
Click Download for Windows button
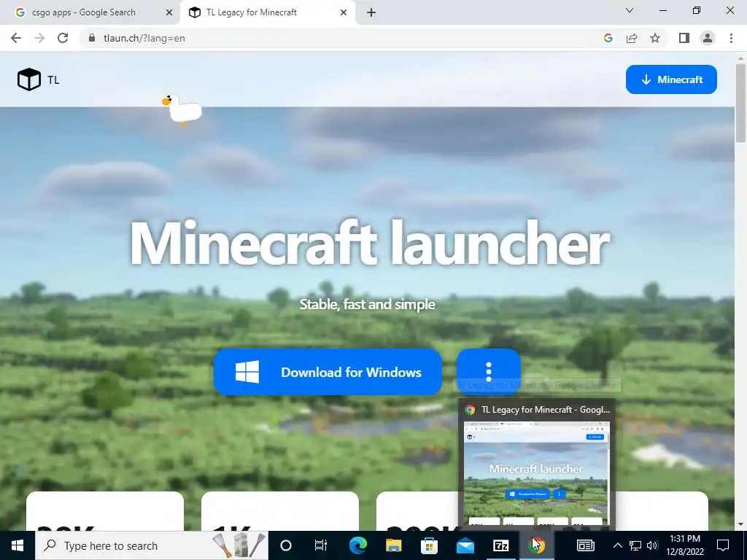328,372
